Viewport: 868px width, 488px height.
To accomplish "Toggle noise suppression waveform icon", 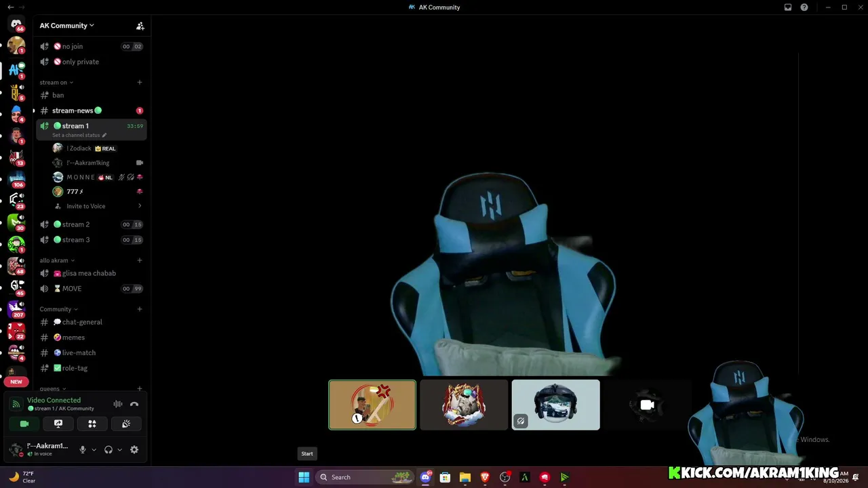I will pyautogui.click(x=118, y=404).
